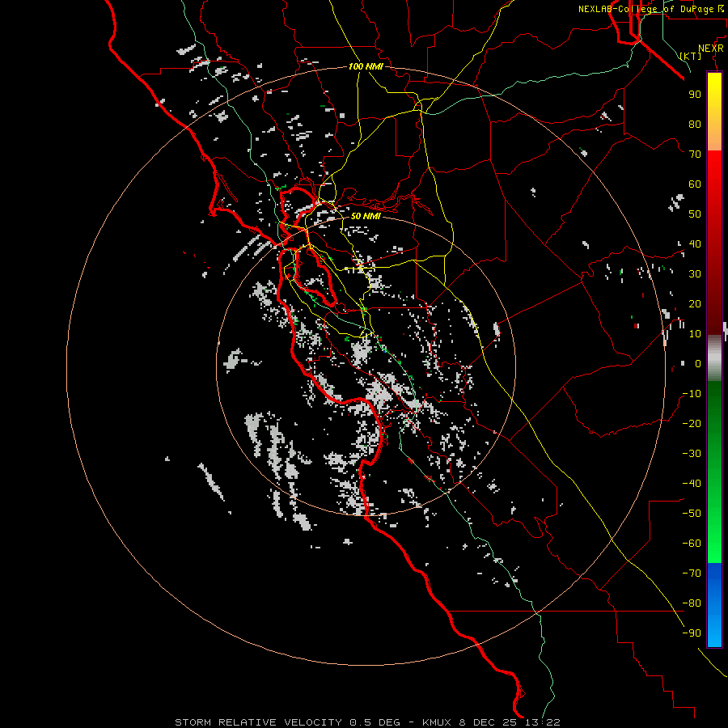The image size is (728, 728).
Task: Click the positive 10 scale label
Action: click(695, 334)
